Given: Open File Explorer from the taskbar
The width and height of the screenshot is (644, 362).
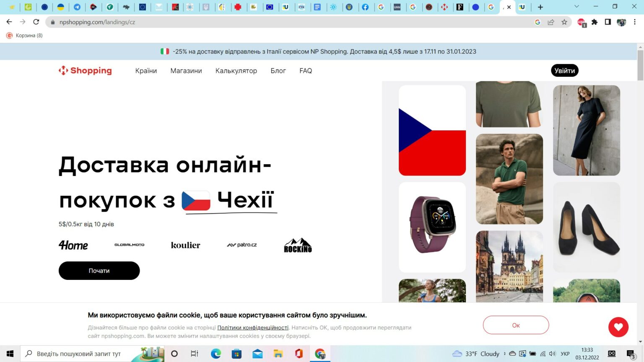Looking at the screenshot, I should (x=278, y=354).
